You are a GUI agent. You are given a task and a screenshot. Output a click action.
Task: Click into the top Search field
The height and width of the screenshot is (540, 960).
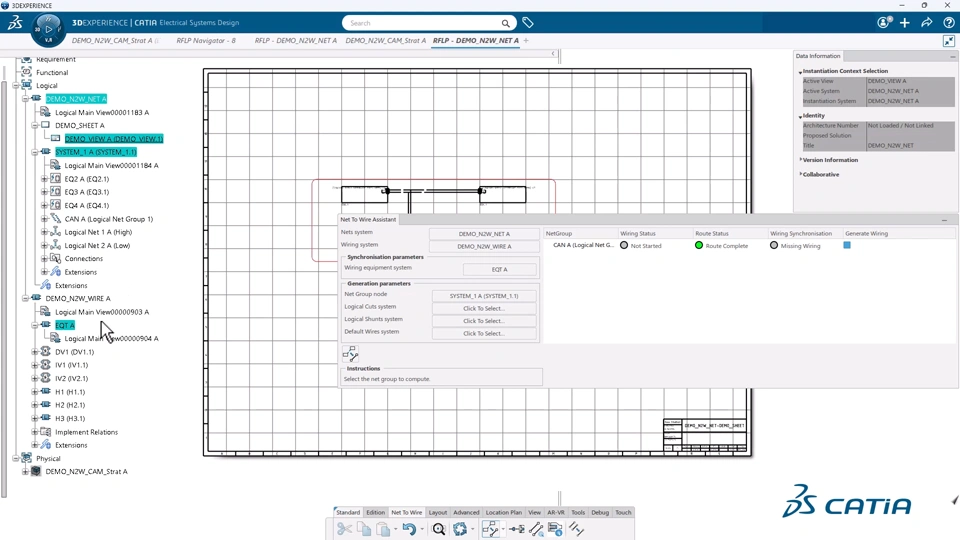422,23
